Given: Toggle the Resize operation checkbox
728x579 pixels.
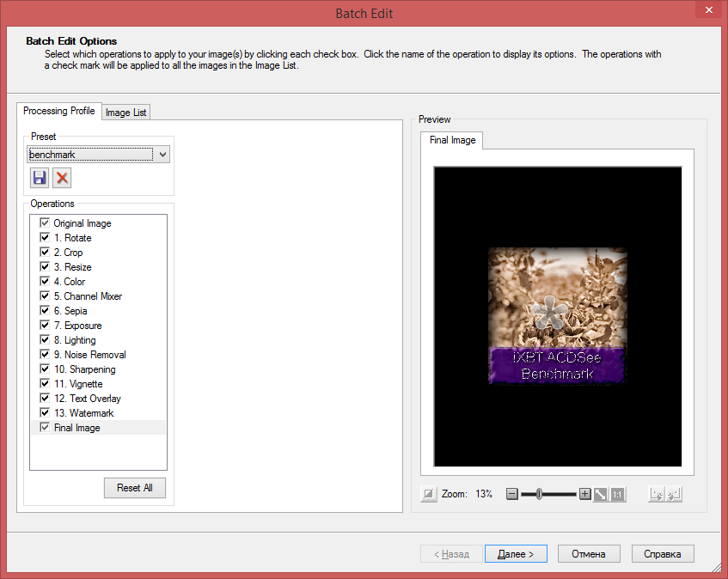Looking at the screenshot, I should (45, 267).
